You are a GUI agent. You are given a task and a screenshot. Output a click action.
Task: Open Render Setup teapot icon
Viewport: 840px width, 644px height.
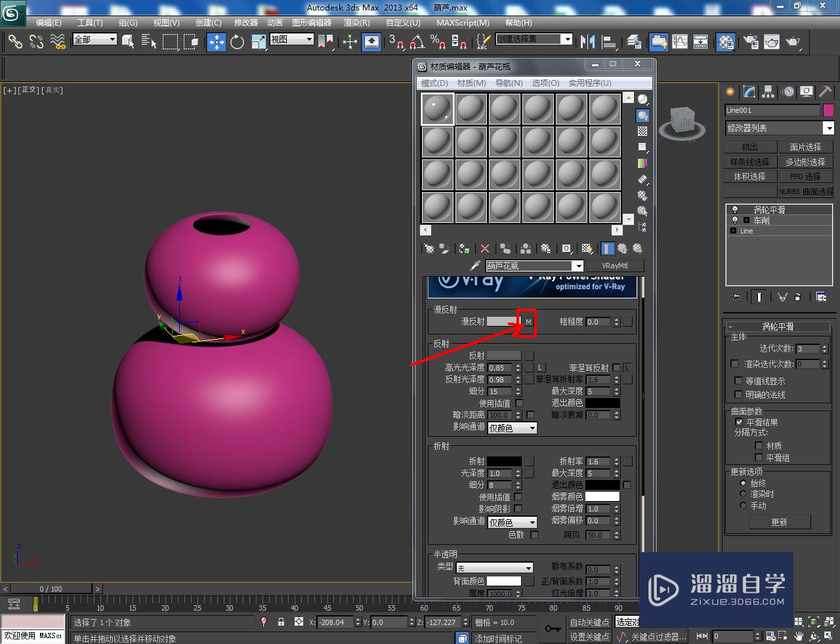point(751,42)
